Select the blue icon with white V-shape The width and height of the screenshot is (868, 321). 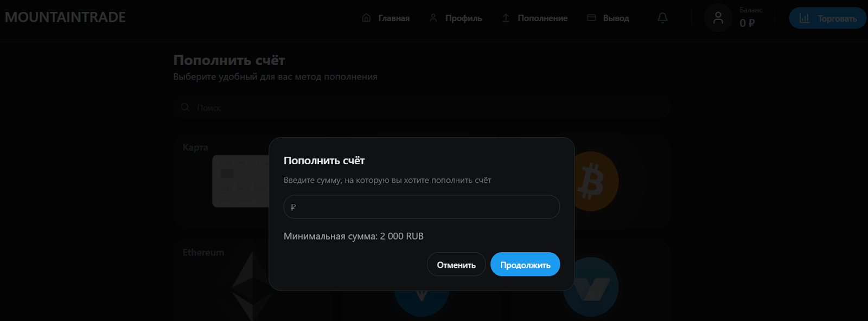pos(591,287)
